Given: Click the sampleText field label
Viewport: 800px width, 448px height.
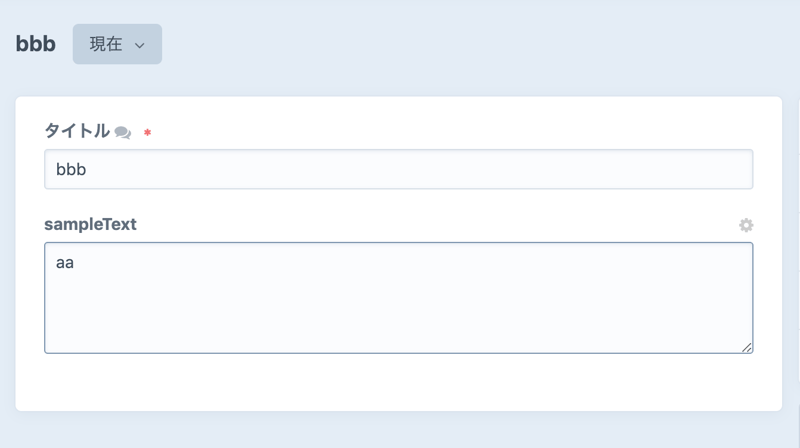Looking at the screenshot, I should [x=90, y=224].
